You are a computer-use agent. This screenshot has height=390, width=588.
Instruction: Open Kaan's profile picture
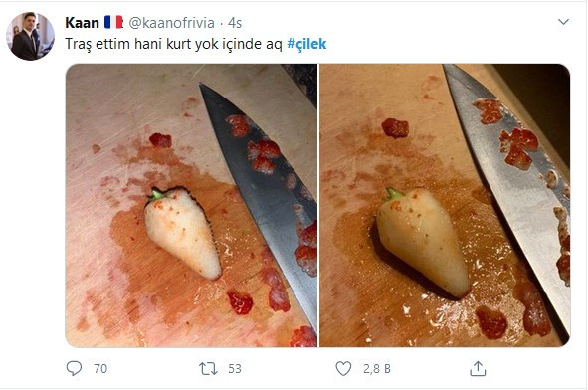point(31,36)
